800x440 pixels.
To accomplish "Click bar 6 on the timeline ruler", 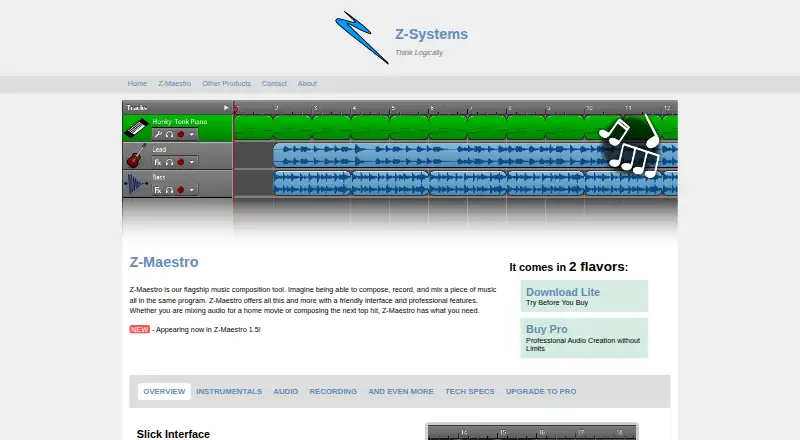I will coord(432,108).
